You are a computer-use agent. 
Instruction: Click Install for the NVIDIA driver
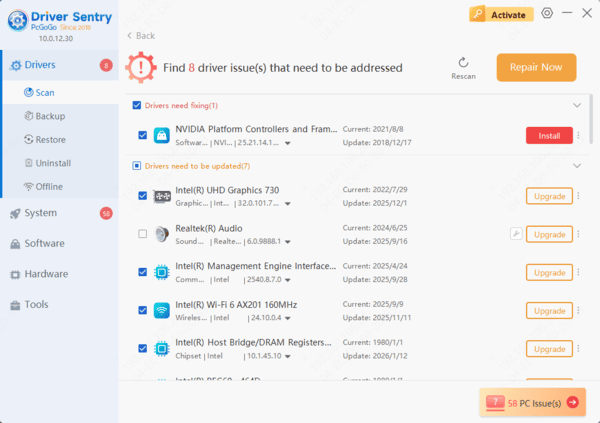[x=549, y=136]
